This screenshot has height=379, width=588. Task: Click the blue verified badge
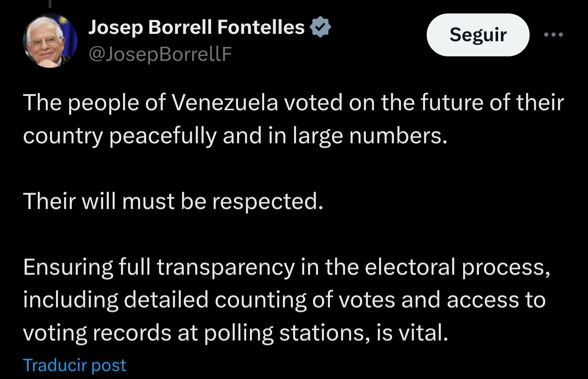(321, 27)
